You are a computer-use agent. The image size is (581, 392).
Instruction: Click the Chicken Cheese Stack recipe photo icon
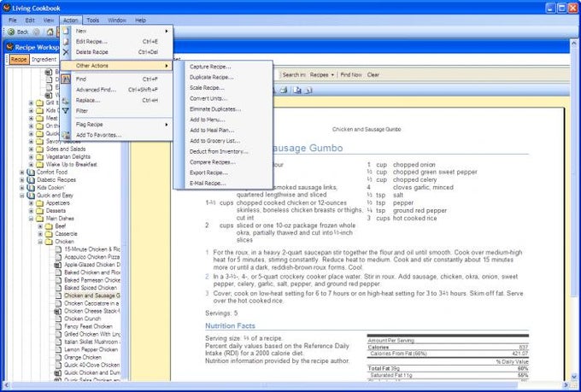point(58,311)
